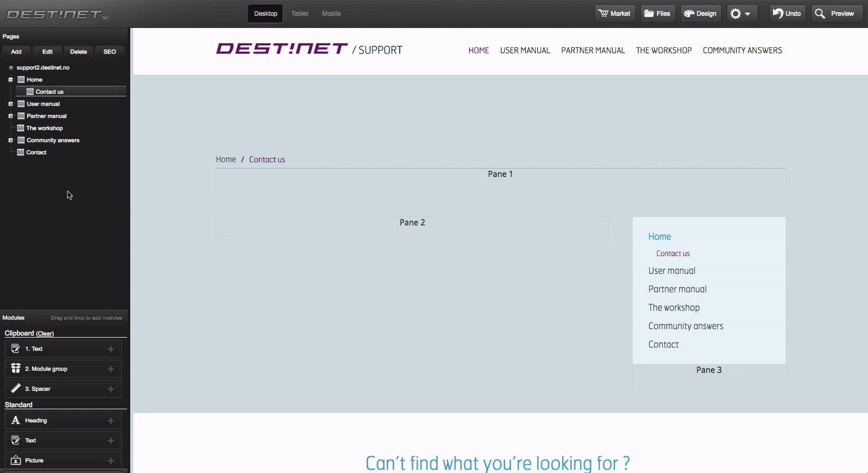
Task: Add Heading module with plus icon
Action: [x=111, y=421]
